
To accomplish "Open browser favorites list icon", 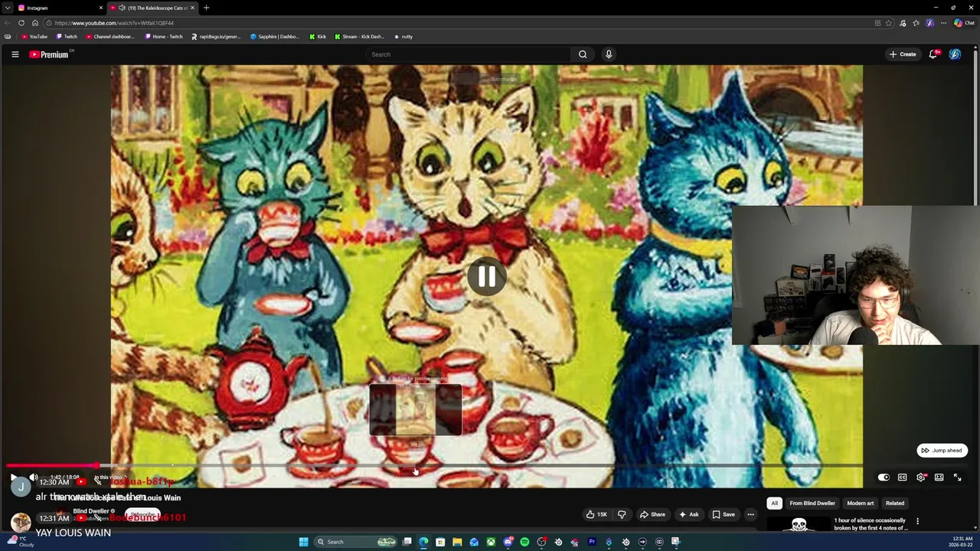I will click(x=916, y=23).
